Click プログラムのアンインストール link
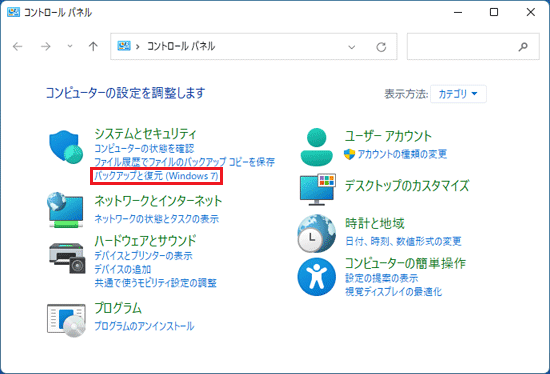The height and width of the screenshot is (374, 550). 144,326
